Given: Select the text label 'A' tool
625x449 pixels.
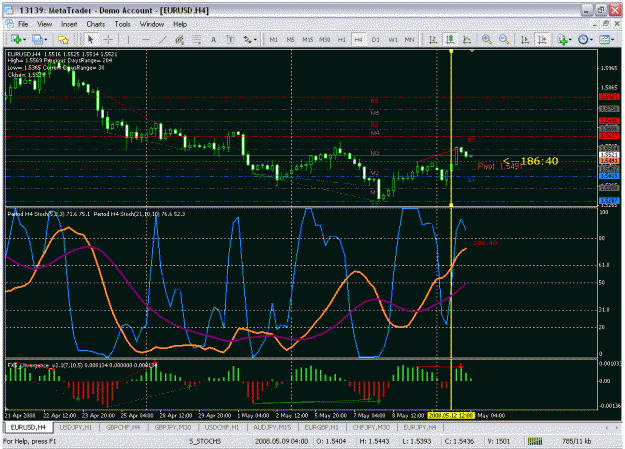Looking at the screenshot, I should [x=213, y=39].
